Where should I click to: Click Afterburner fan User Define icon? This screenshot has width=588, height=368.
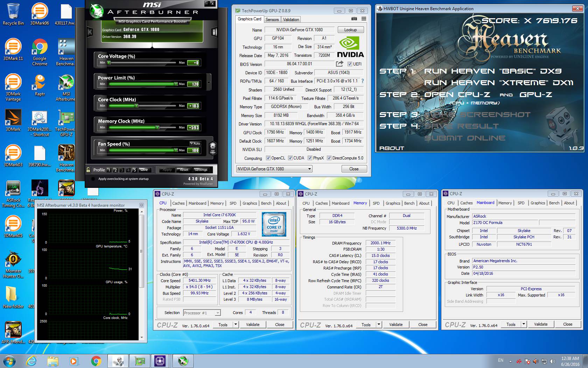[x=212, y=148]
